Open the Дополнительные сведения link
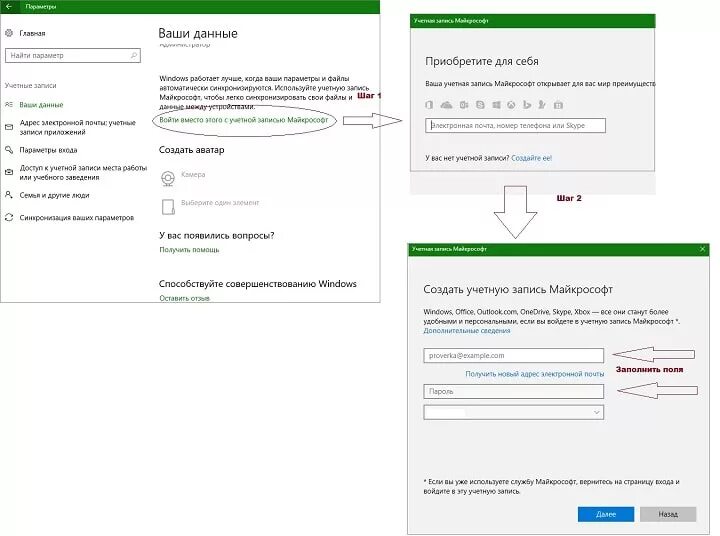720x536 pixels. (x=467, y=330)
